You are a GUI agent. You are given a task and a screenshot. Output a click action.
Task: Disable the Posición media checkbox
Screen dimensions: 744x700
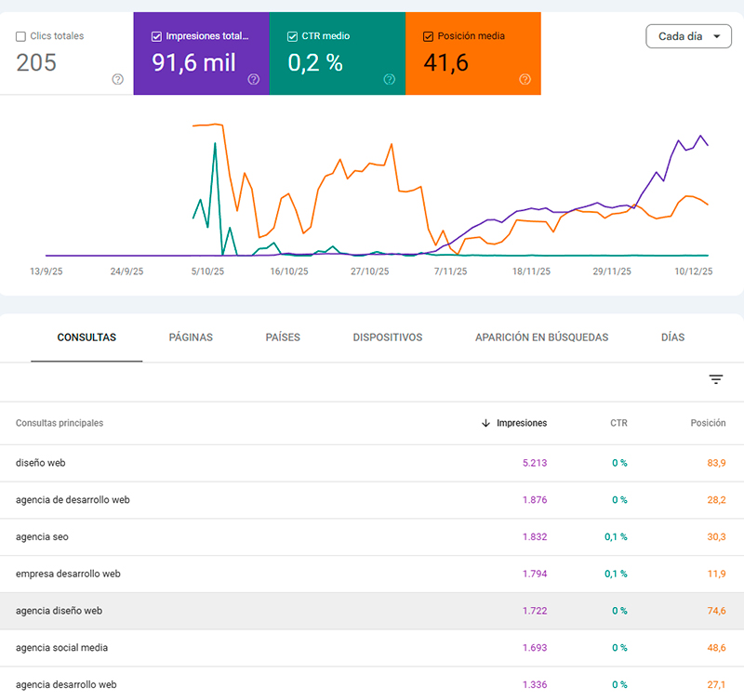point(428,36)
